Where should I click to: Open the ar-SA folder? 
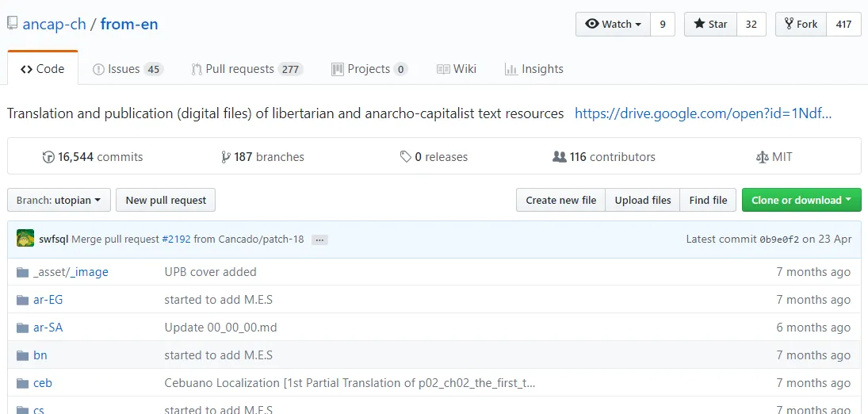[48, 327]
